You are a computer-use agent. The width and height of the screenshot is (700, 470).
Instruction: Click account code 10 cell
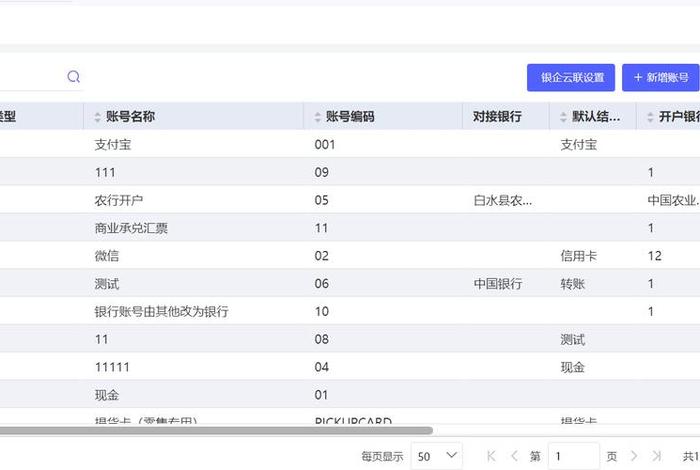click(321, 311)
